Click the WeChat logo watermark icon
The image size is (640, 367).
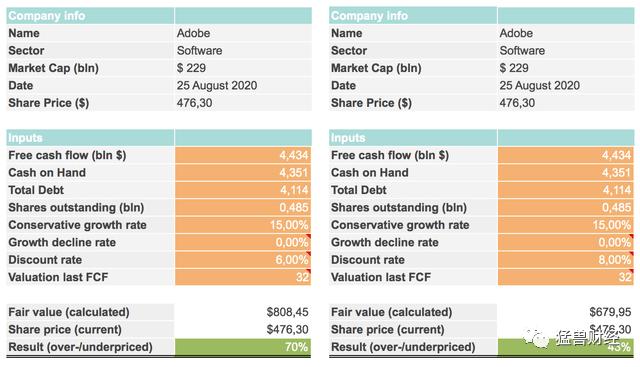(536, 338)
